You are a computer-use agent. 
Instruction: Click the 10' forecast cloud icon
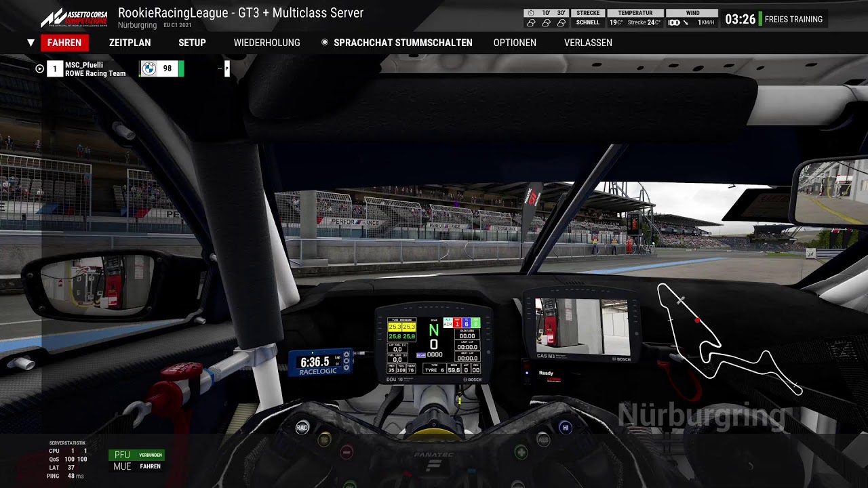pyautogui.click(x=546, y=22)
